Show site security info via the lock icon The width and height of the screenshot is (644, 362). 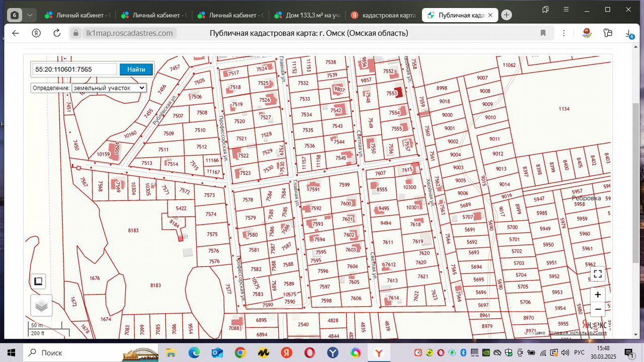click(x=76, y=33)
